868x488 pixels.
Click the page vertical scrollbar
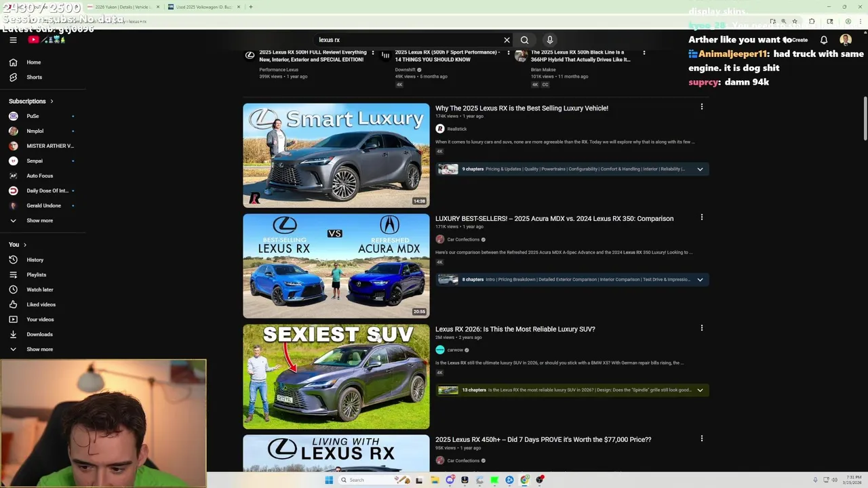click(865, 119)
